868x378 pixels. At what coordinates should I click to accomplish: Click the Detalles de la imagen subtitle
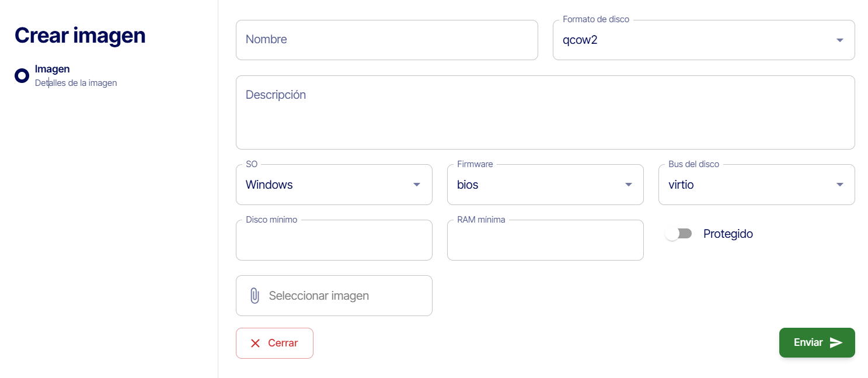pyautogui.click(x=76, y=83)
